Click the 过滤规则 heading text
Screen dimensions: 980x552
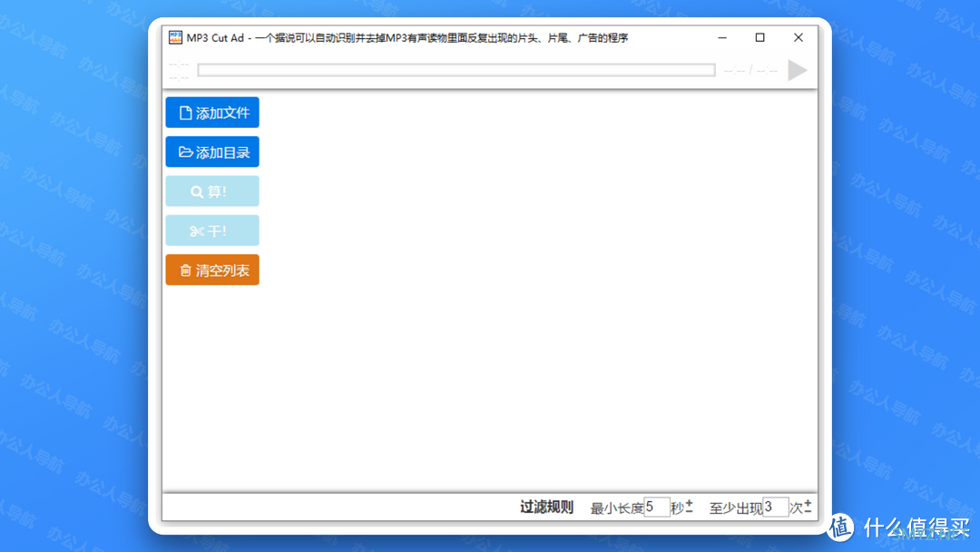click(x=546, y=507)
